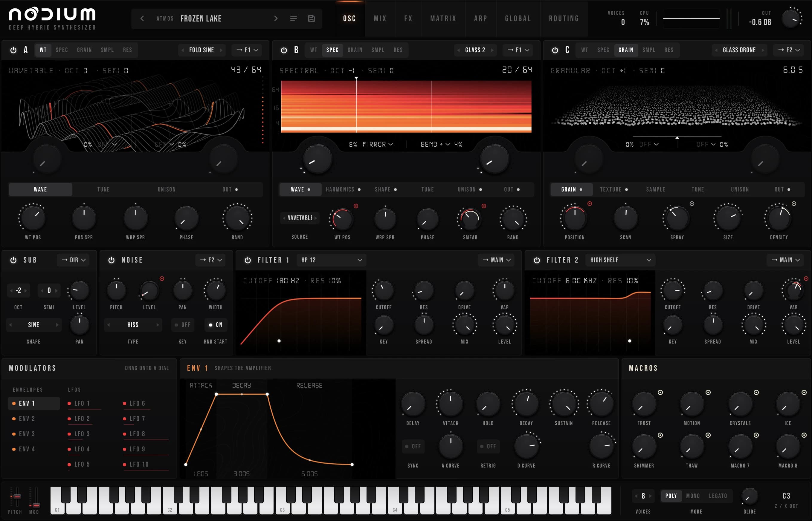Open FILTER 1 MAIN output dropdown

(x=497, y=260)
